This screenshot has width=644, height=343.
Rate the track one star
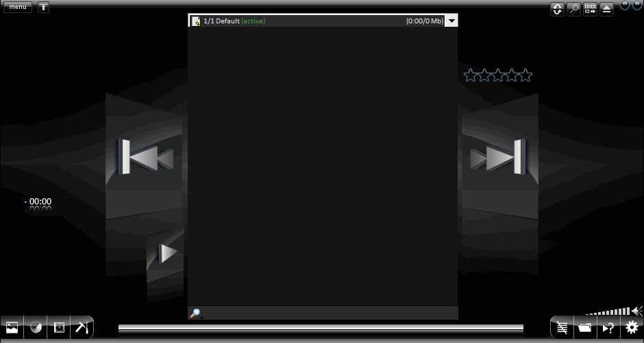[x=470, y=75]
